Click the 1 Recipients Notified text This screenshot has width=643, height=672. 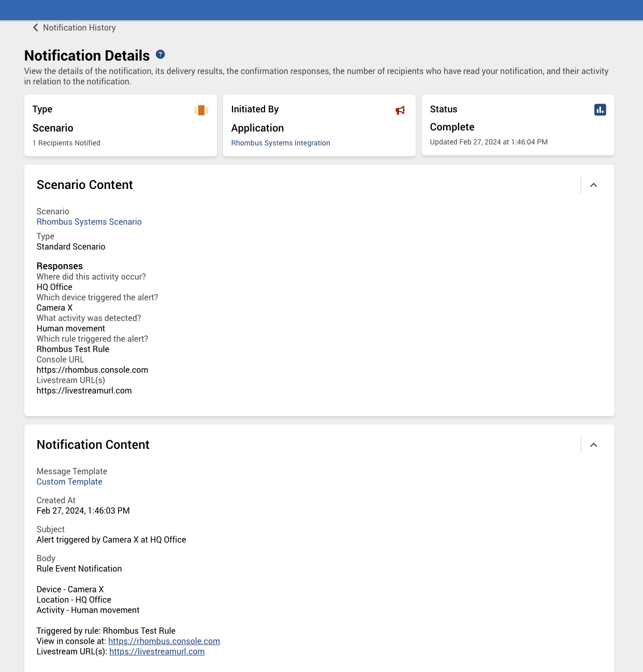(x=66, y=143)
